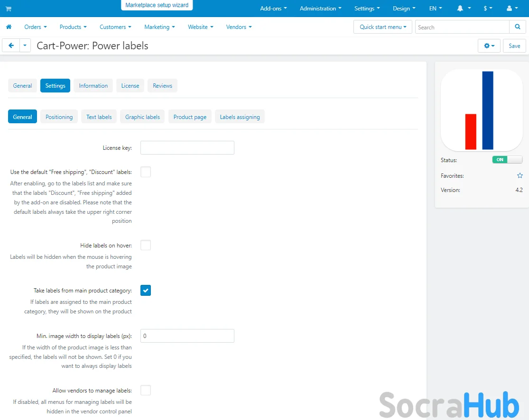Switch to the Graphic labels tab
Image resolution: width=529 pixels, height=420 pixels.
[142, 117]
